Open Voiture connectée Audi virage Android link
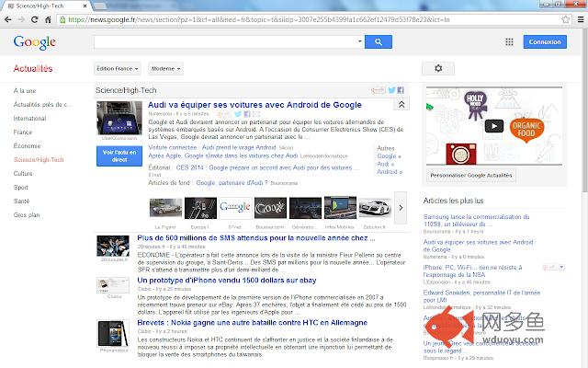Screen dimensions: 588x368 click(x=212, y=147)
